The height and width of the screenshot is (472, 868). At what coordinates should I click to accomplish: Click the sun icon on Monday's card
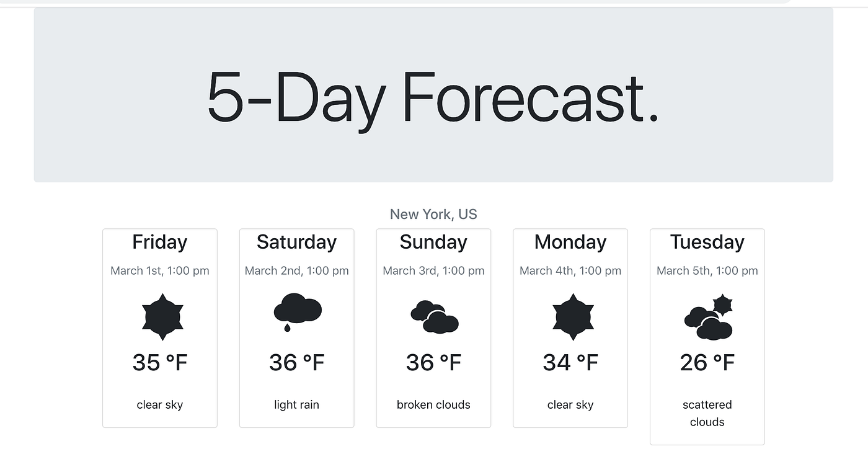[570, 318]
